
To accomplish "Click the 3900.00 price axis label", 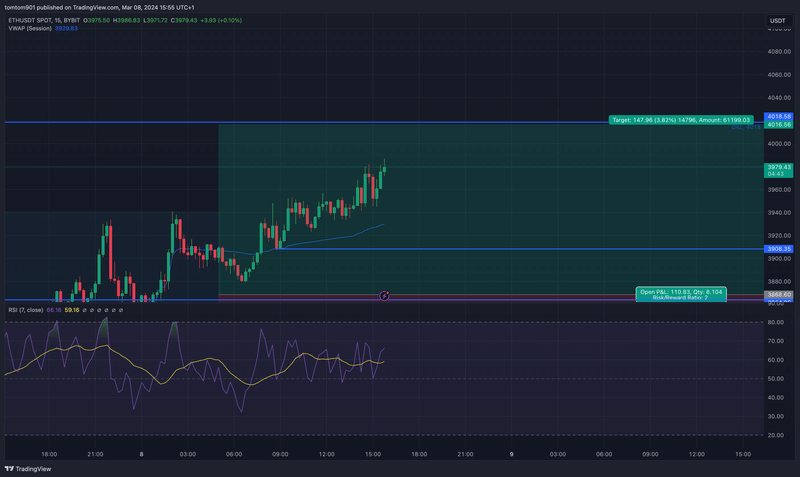I will (779, 259).
